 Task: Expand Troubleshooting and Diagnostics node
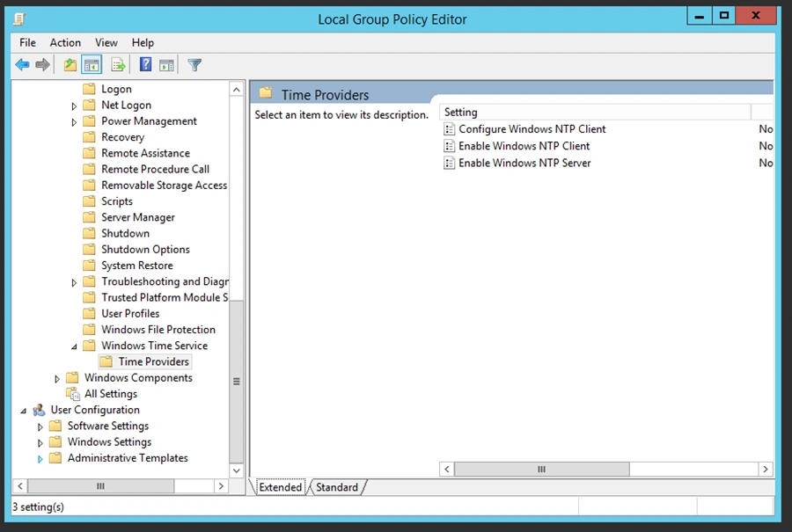pos(74,282)
